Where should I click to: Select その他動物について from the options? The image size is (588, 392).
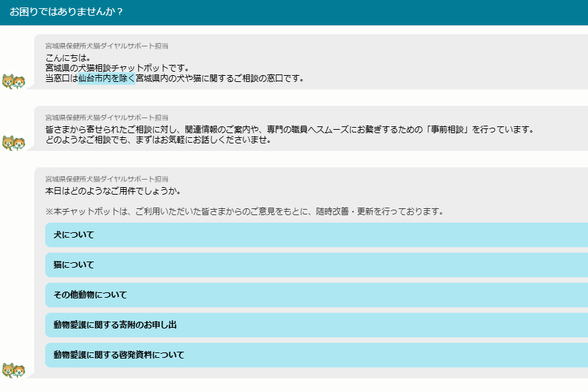point(316,295)
